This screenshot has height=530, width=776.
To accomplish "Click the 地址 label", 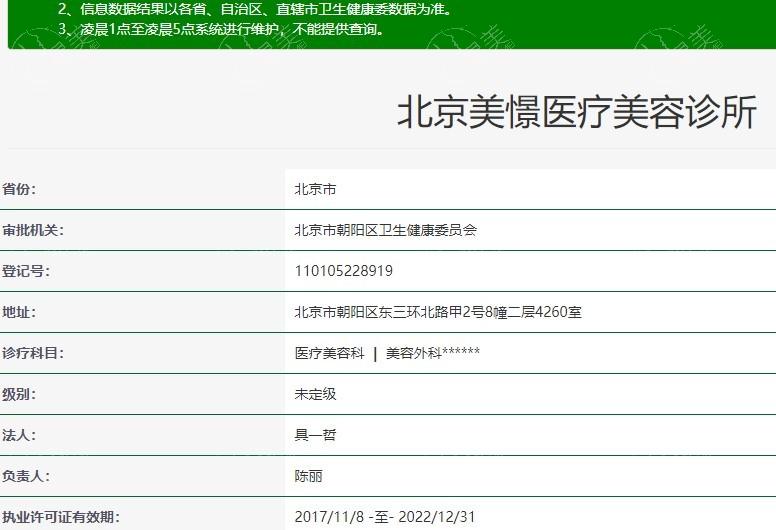I will coord(19,312).
